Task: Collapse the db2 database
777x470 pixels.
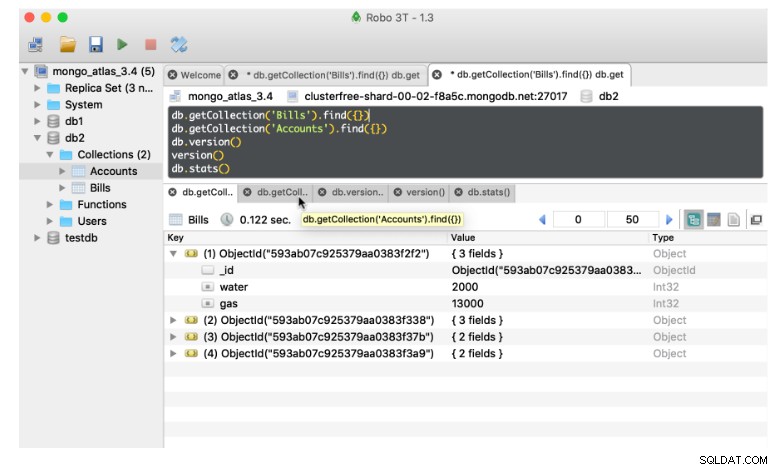Action: click(x=37, y=138)
